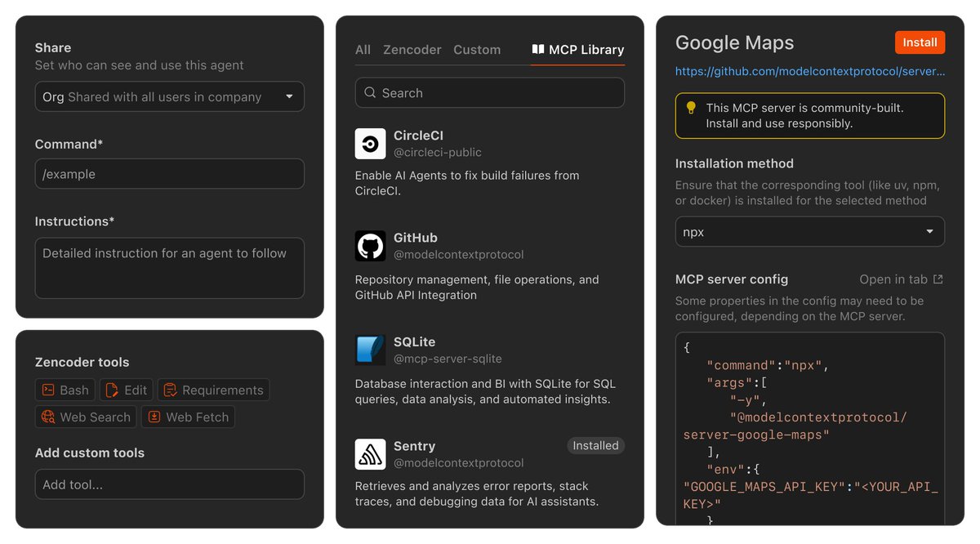Click the arrow of the npx dropdown
980x544 pixels.
pos(929,232)
